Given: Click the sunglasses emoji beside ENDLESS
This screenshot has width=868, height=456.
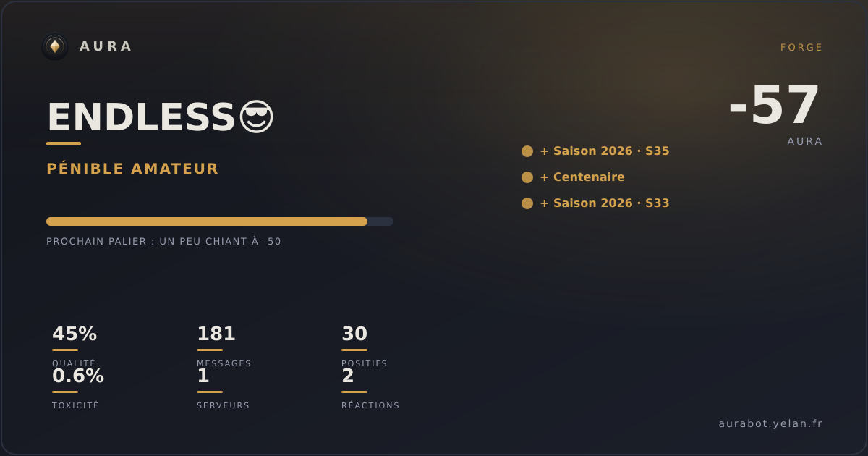Looking at the screenshot, I should (x=256, y=117).
